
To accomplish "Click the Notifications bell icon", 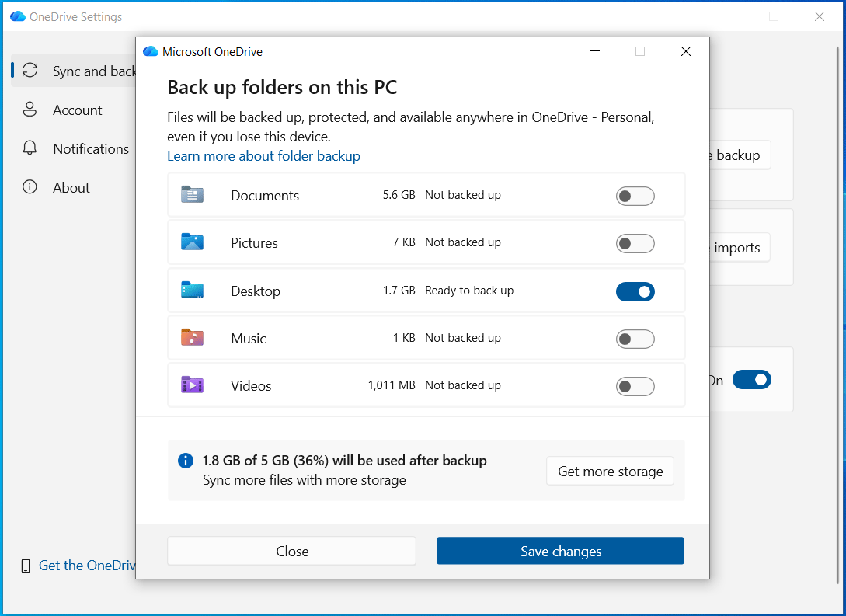I will [x=30, y=148].
